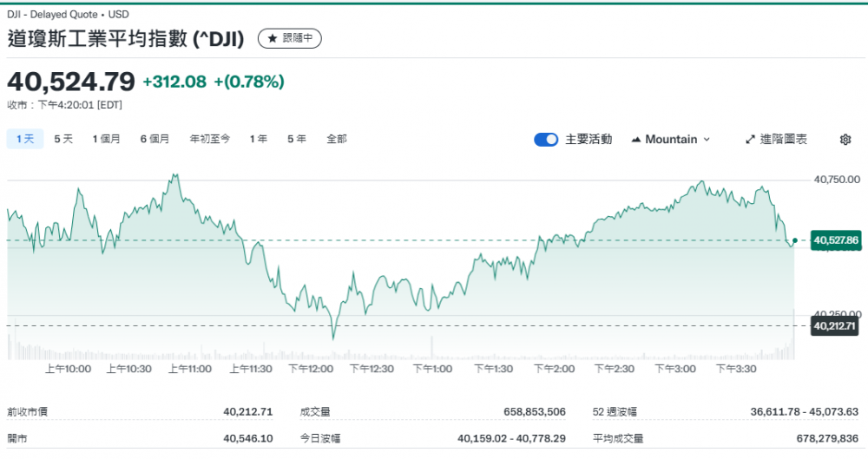The width and height of the screenshot is (868, 459).
Task: Switch to the 5天 time range
Action: [x=63, y=139]
